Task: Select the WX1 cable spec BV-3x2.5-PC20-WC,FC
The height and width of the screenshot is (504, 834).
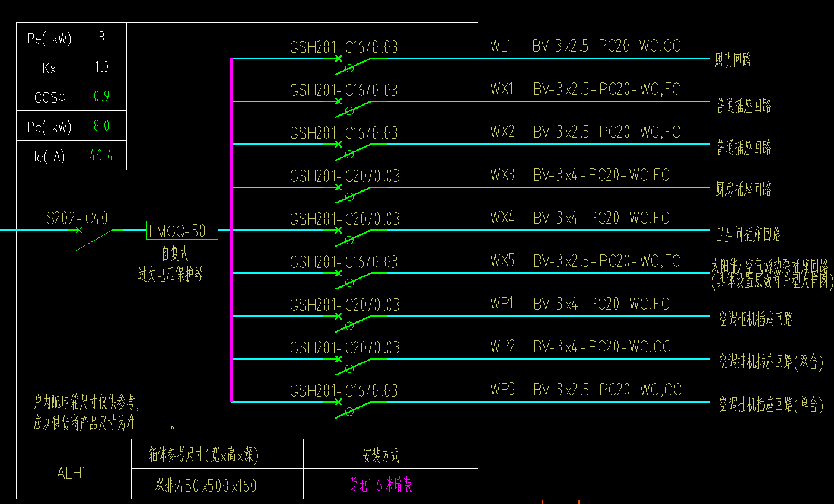Action: [x=607, y=89]
